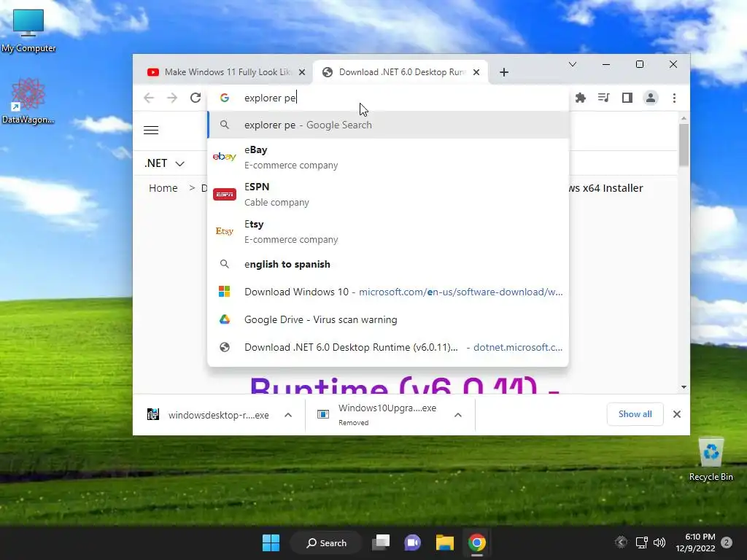Go to the Home breadcrumb
This screenshot has width=747, height=560.
163,188
